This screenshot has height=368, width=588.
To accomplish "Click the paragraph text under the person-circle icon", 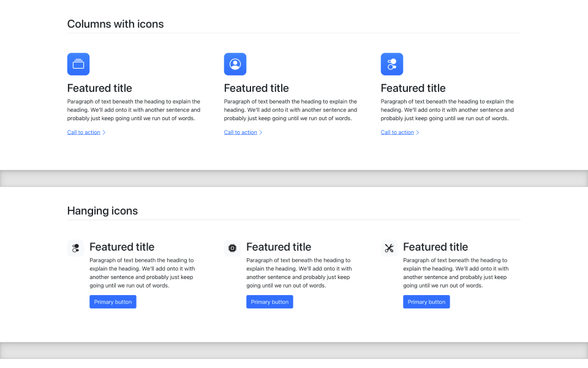I will click(x=290, y=110).
